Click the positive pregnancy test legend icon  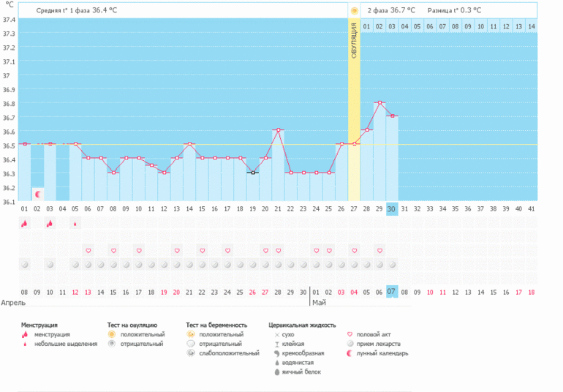[x=190, y=334]
